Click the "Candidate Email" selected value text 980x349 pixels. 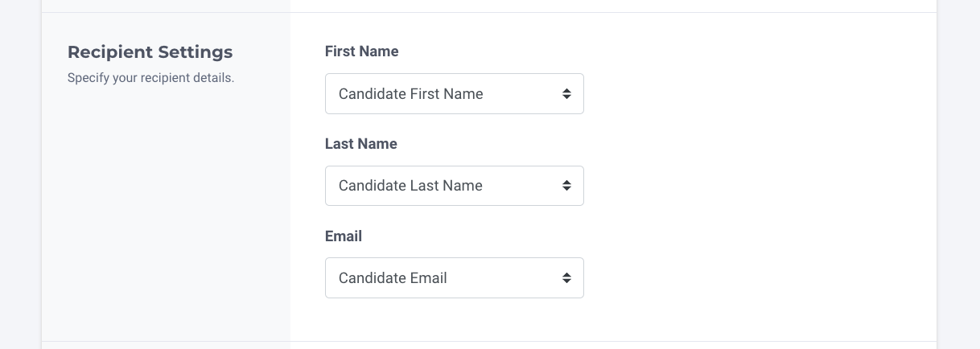pyautogui.click(x=393, y=278)
